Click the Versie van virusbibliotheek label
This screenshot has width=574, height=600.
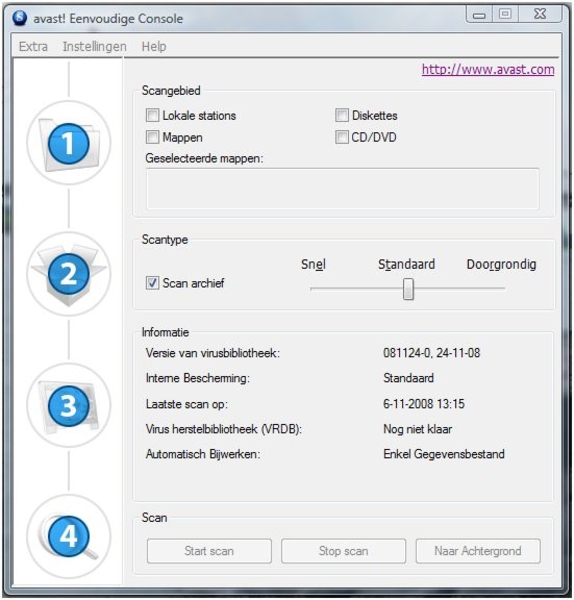coord(213,353)
